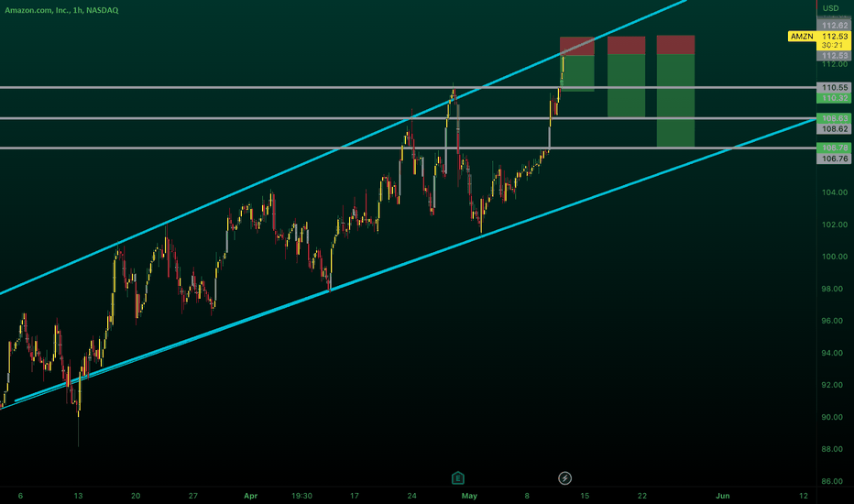Image resolution: width=854 pixels, height=504 pixels.
Task: Click the 30:21 bar countdown timer
Action: pyautogui.click(x=834, y=45)
